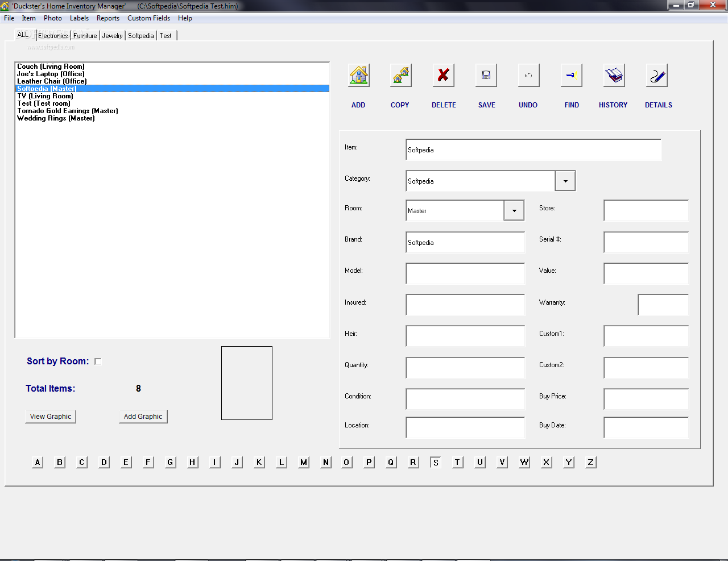The height and width of the screenshot is (561, 728).
Task: Click the Model input field
Action: point(465,274)
